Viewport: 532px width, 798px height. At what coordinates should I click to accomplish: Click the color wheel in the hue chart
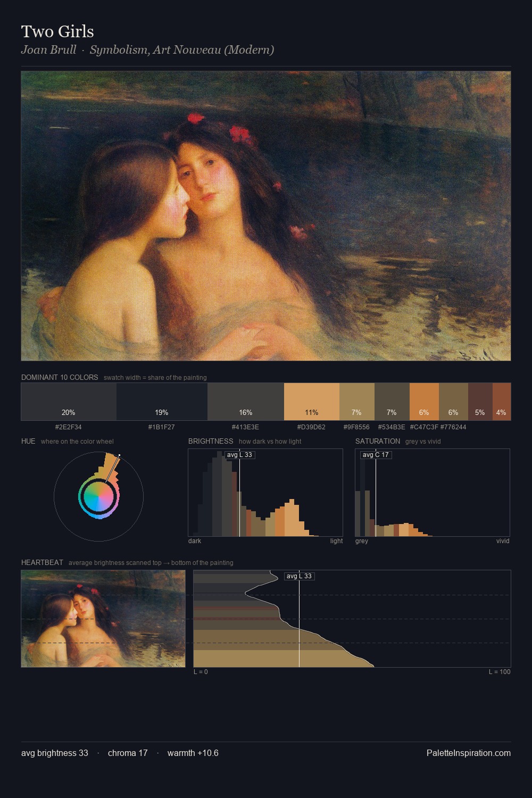click(x=98, y=496)
